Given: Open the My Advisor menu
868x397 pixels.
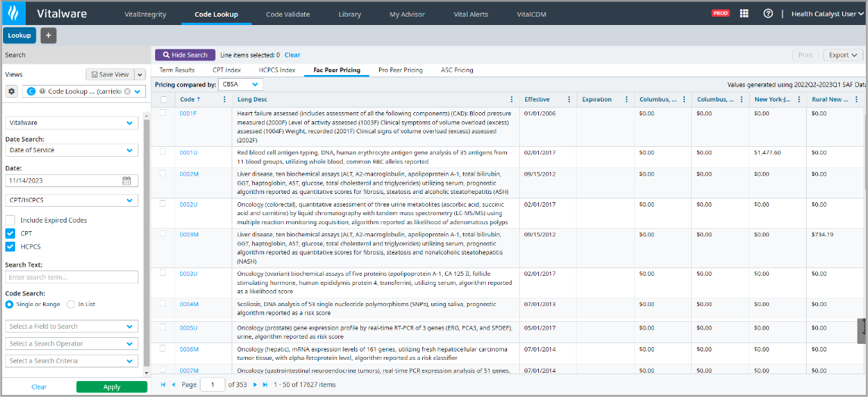Looking at the screenshot, I should pyautogui.click(x=407, y=14).
